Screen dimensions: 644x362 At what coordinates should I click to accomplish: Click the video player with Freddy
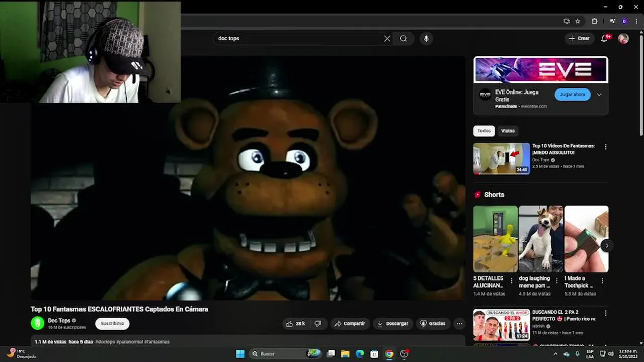[248, 177]
